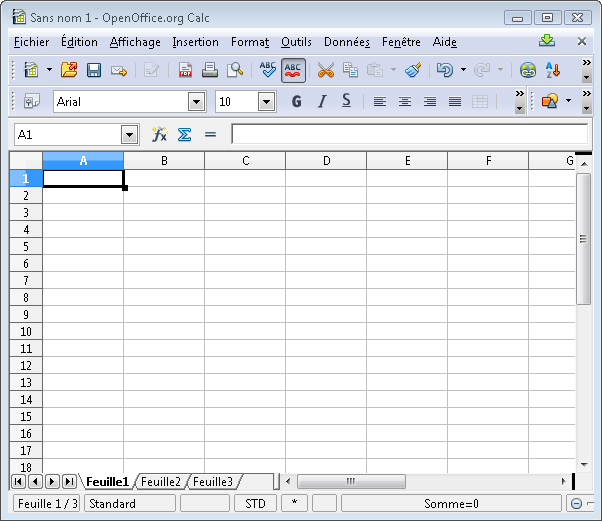Image resolution: width=602 pixels, height=521 pixels.
Task: Toggle italic I formatting
Action: click(322, 101)
